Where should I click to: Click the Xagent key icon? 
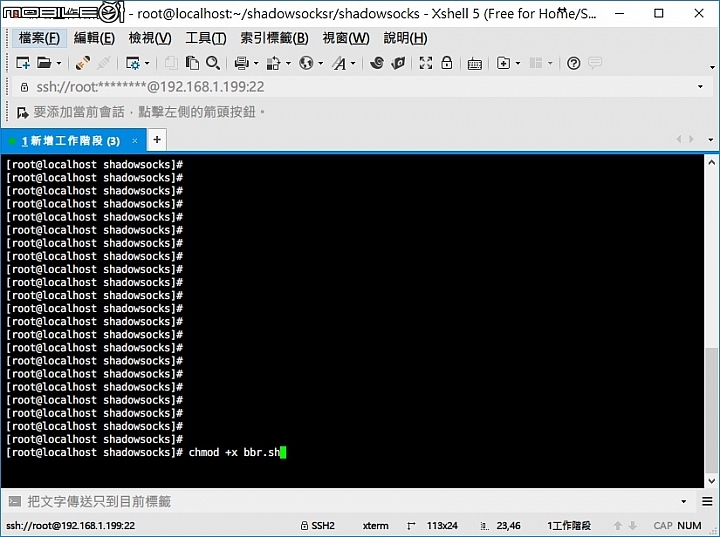click(398, 63)
